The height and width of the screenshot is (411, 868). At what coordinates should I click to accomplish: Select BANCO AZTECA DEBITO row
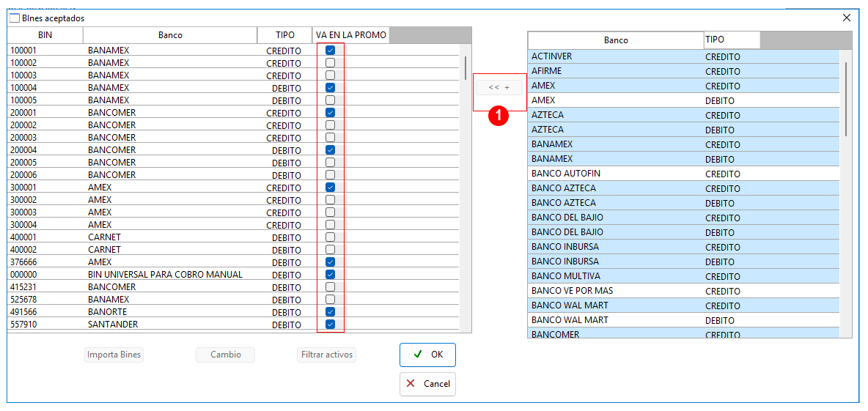[x=684, y=203]
